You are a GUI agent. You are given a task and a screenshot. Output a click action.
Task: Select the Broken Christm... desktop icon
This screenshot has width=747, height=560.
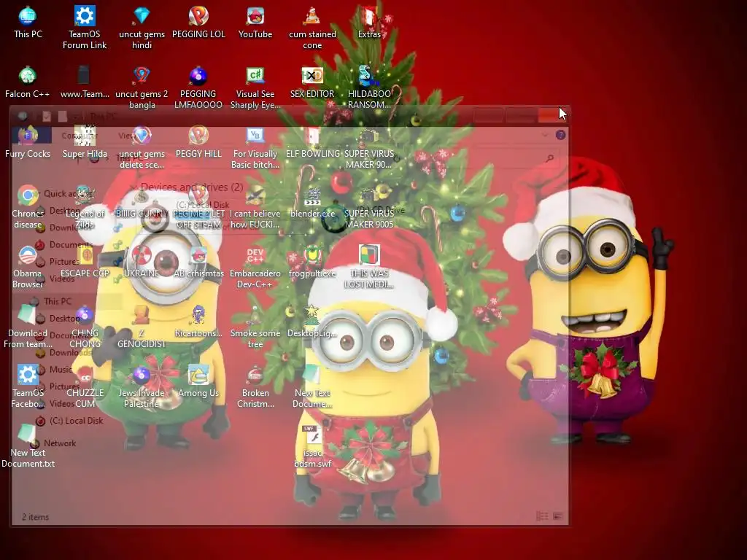(255, 387)
